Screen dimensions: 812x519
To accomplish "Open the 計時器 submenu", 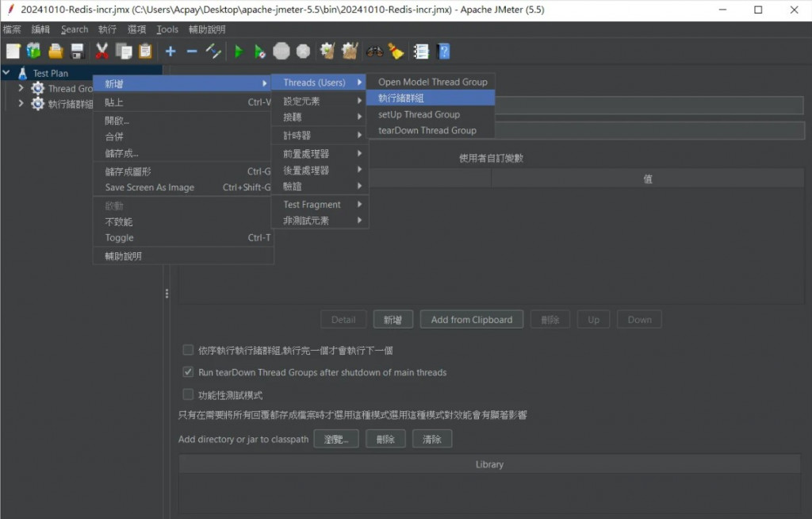I will coord(320,136).
